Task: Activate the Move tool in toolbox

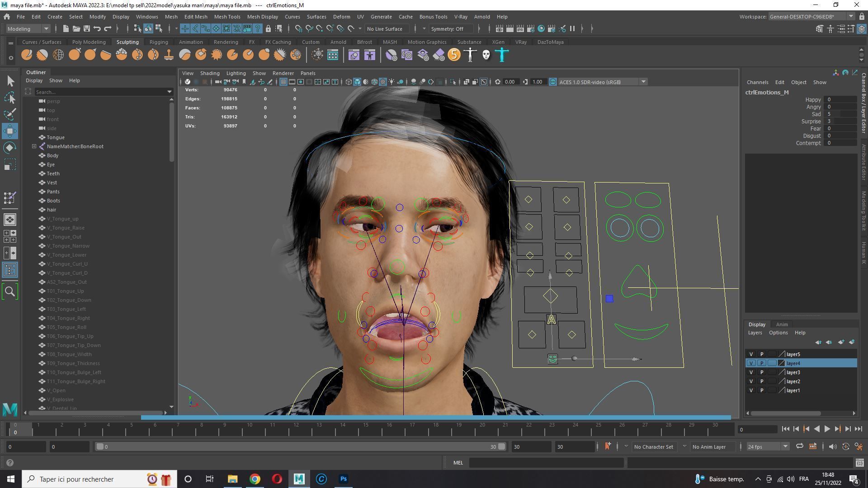Action: coord(10,131)
